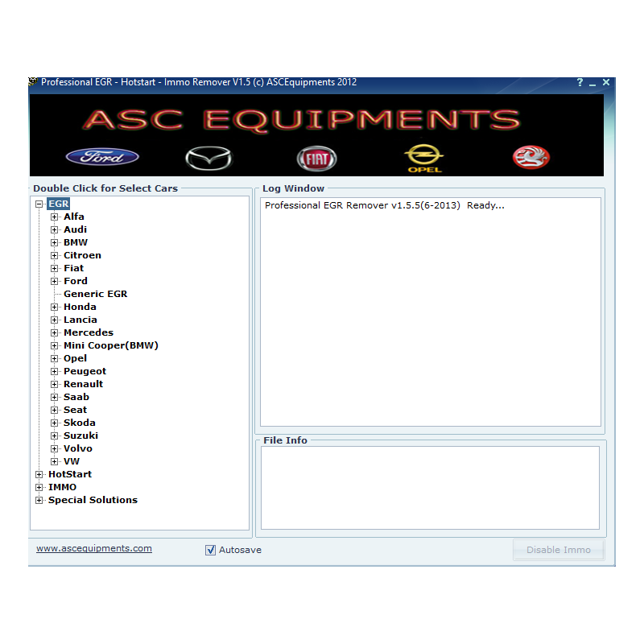Expand the Seat node
This screenshot has width=644, height=644.
pos(54,410)
